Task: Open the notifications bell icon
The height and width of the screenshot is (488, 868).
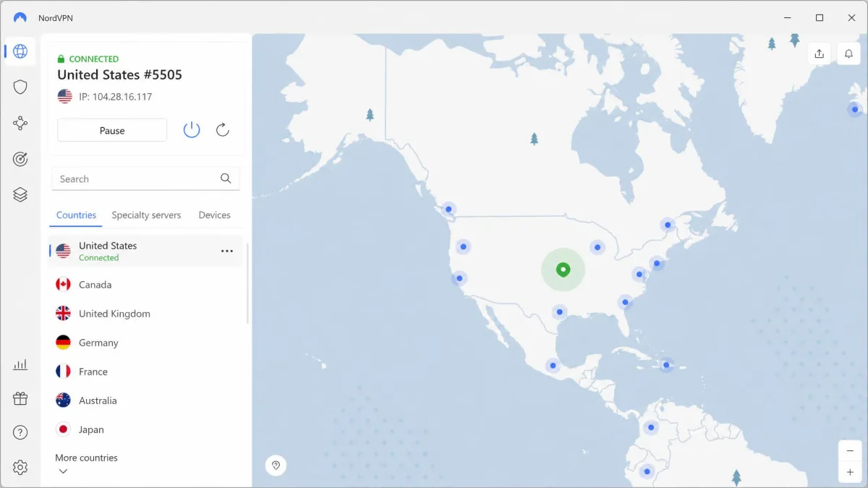Action: click(x=849, y=53)
